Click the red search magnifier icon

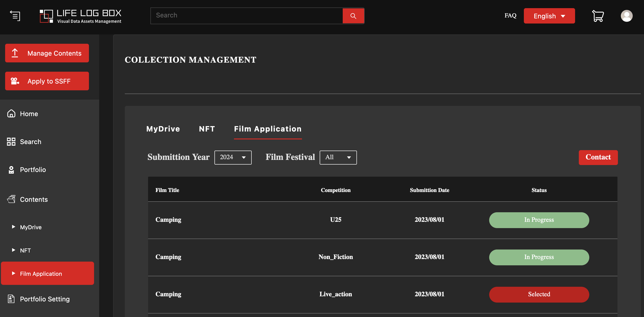point(353,16)
